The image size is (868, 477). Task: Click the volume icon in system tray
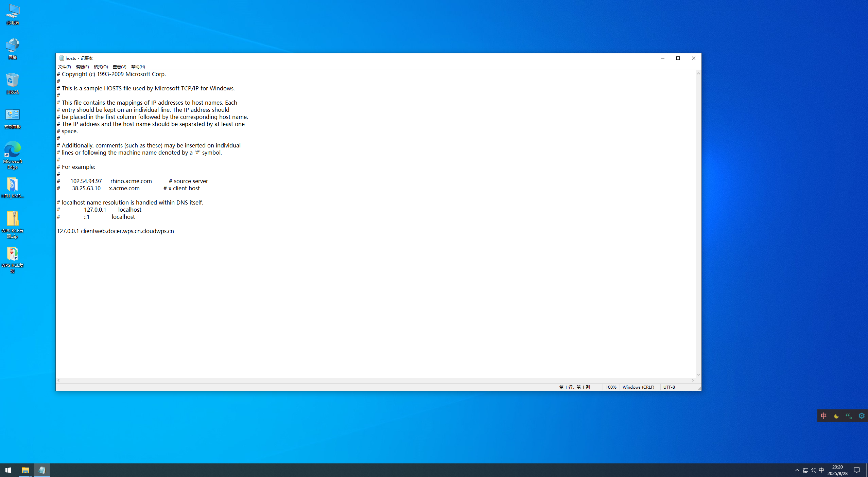click(x=813, y=470)
